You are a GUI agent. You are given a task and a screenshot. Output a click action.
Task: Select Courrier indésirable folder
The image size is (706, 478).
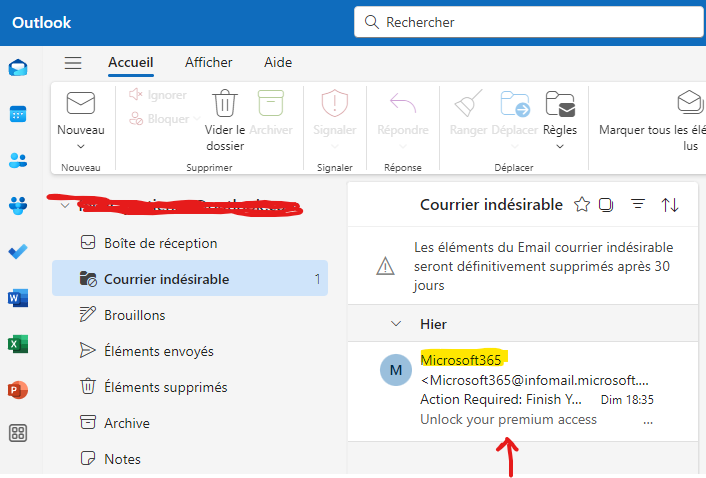(190, 278)
